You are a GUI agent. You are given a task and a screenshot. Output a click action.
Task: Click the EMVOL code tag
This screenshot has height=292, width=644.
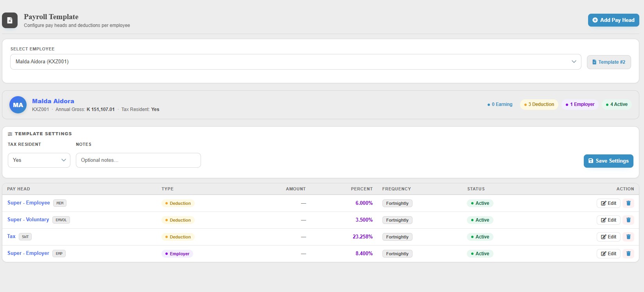click(61, 220)
